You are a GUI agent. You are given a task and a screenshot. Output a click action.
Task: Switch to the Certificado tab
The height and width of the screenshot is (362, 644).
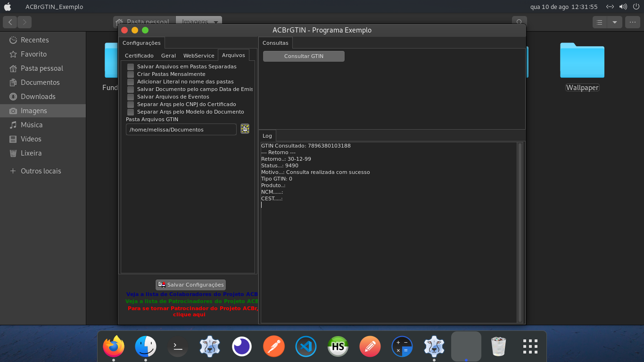139,56
